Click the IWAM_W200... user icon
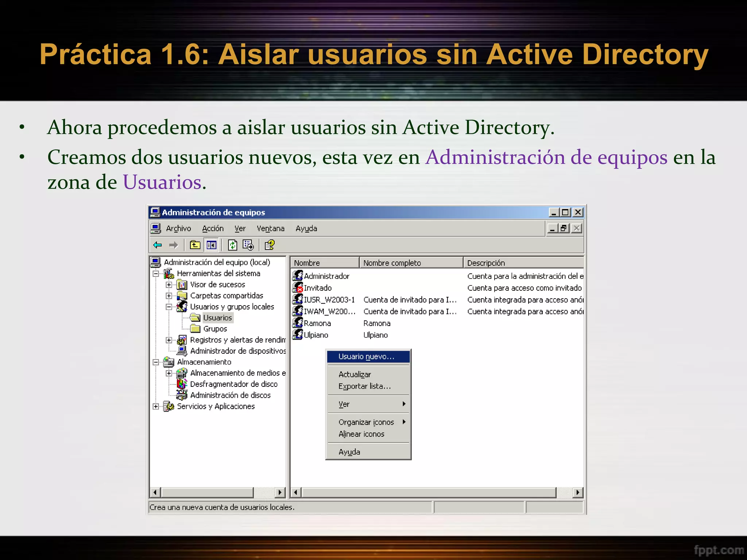This screenshot has height=560, width=747. pyautogui.click(x=298, y=311)
